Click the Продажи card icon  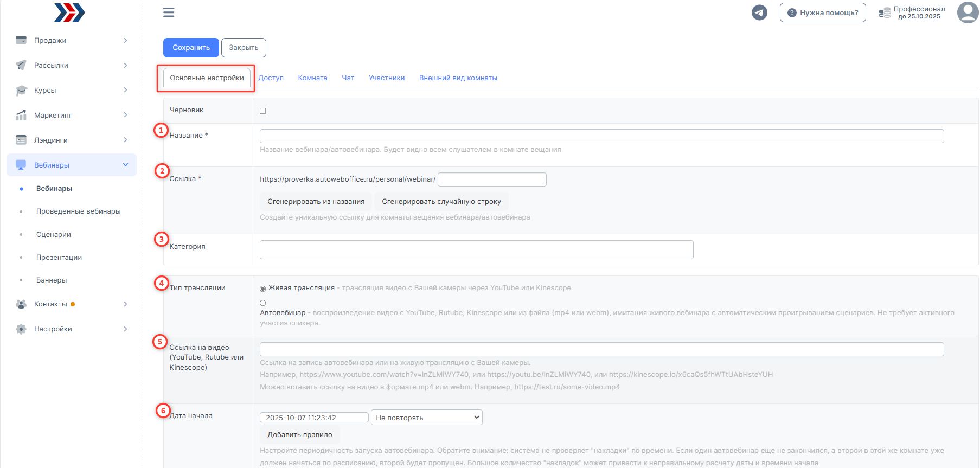[x=21, y=40]
